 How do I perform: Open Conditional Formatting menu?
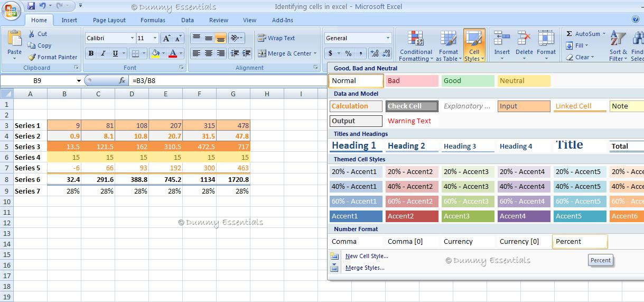pyautogui.click(x=416, y=46)
